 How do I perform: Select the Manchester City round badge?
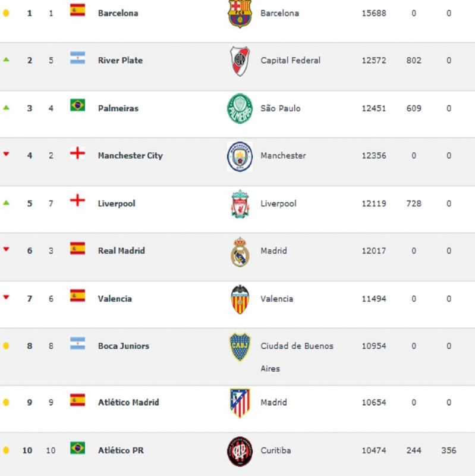(x=240, y=156)
